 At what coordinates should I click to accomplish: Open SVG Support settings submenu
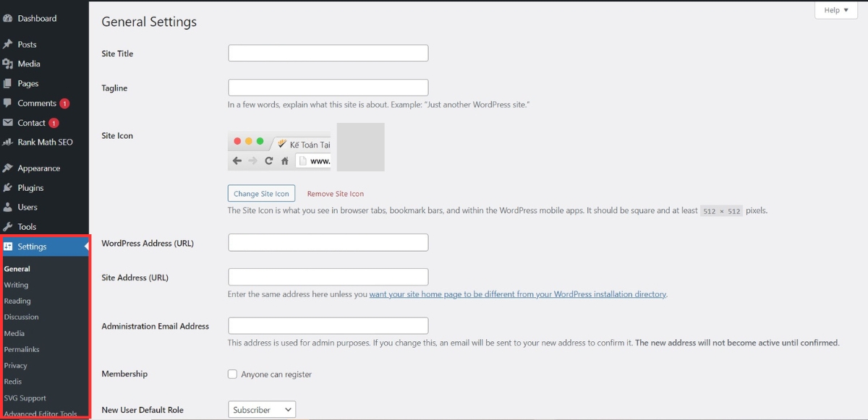coord(25,398)
